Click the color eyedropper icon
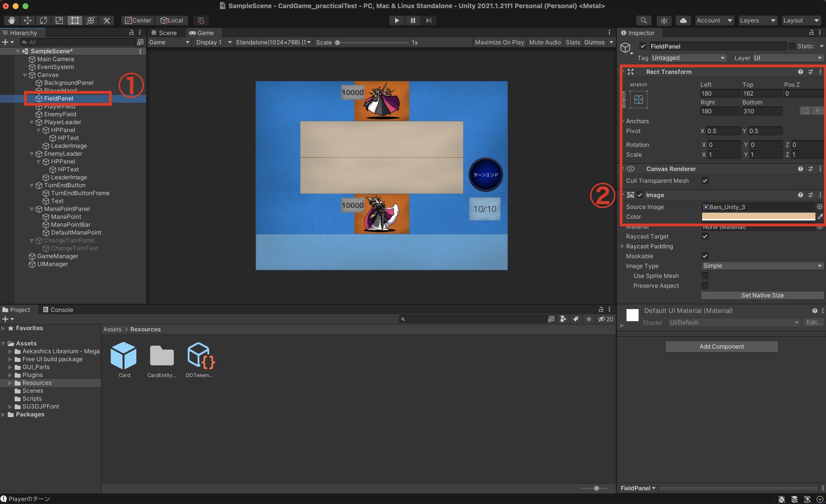The width and height of the screenshot is (826, 504). 820,217
